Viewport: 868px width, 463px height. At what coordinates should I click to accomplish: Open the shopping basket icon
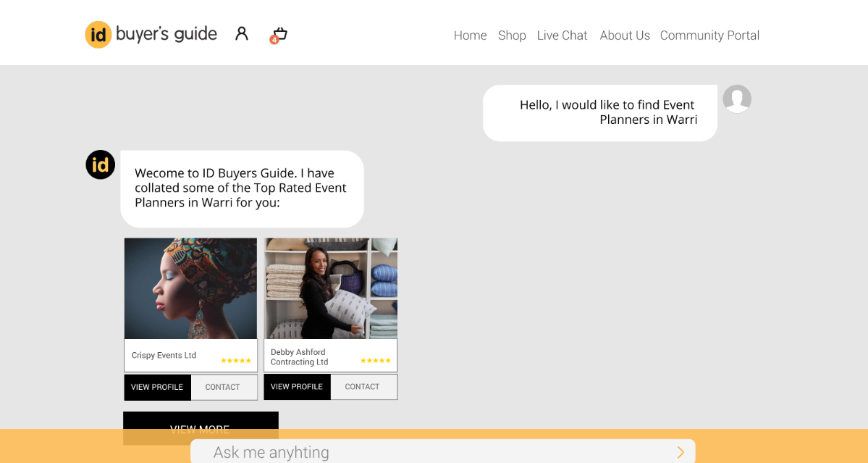coord(279,34)
